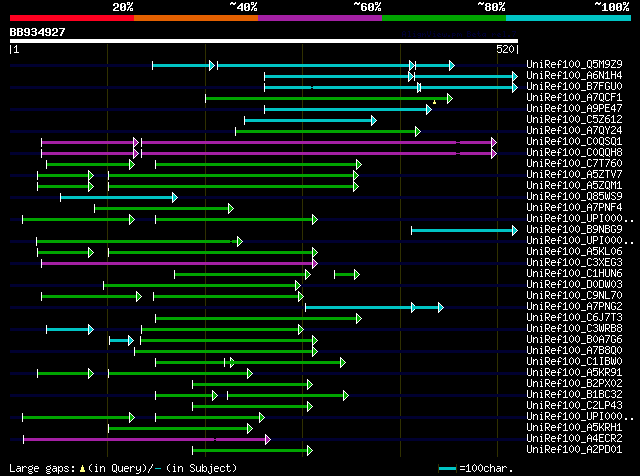Select the UniRef100_B1BC32 label
Image resolution: width=640 pixels, height=476 pixels.
click(x=574, y=395)
